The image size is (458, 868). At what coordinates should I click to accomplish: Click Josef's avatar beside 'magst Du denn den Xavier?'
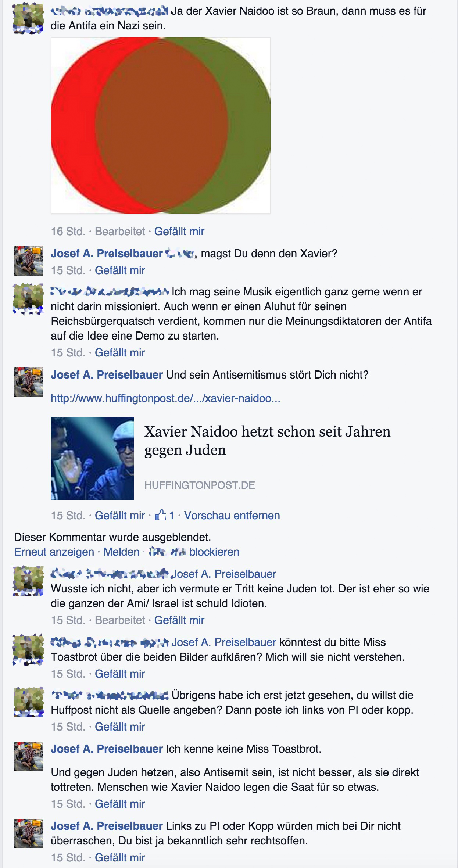(x=29, y=261)
